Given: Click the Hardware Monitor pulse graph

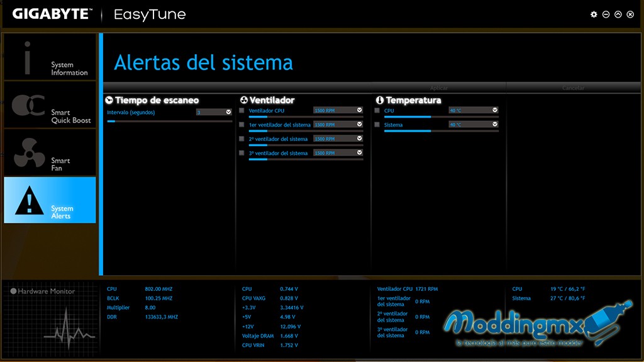Looking at the screenshot, I should pyautogui.click(x=69, y=327).
